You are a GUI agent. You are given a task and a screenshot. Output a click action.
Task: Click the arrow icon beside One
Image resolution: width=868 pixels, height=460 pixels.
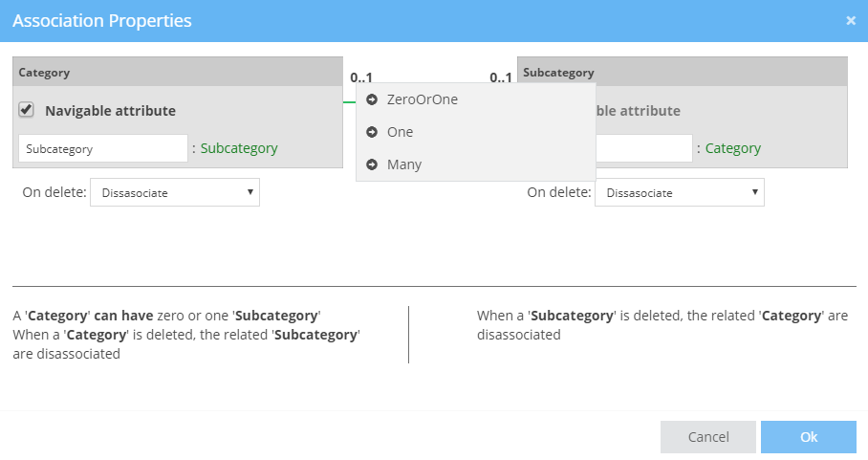tap(372, 132)
